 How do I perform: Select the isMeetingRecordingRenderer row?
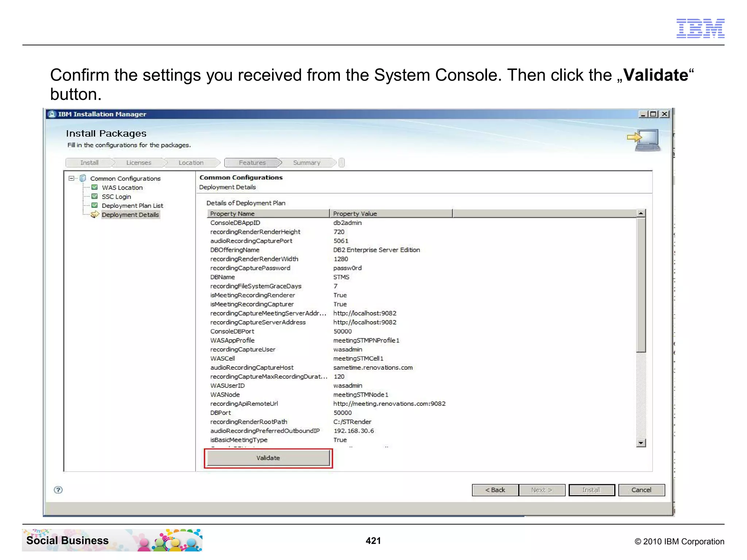coord(421,295)
